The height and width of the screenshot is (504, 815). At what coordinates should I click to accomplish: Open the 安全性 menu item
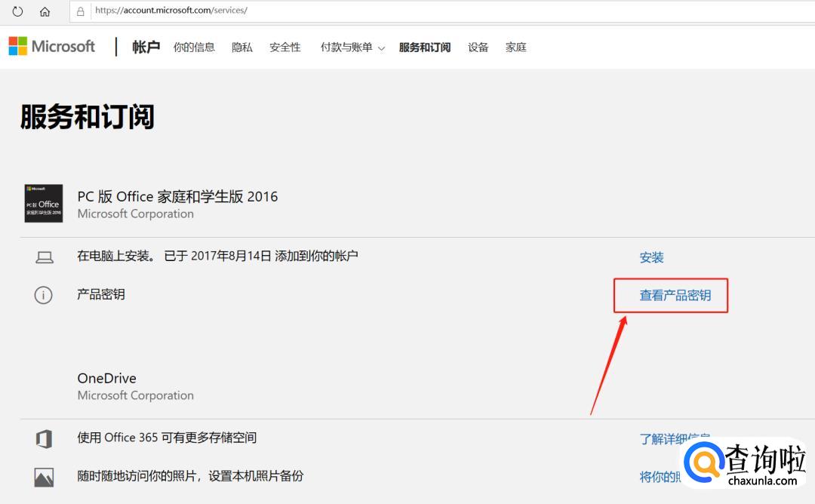pyautogui.click(x=284, y=48)
